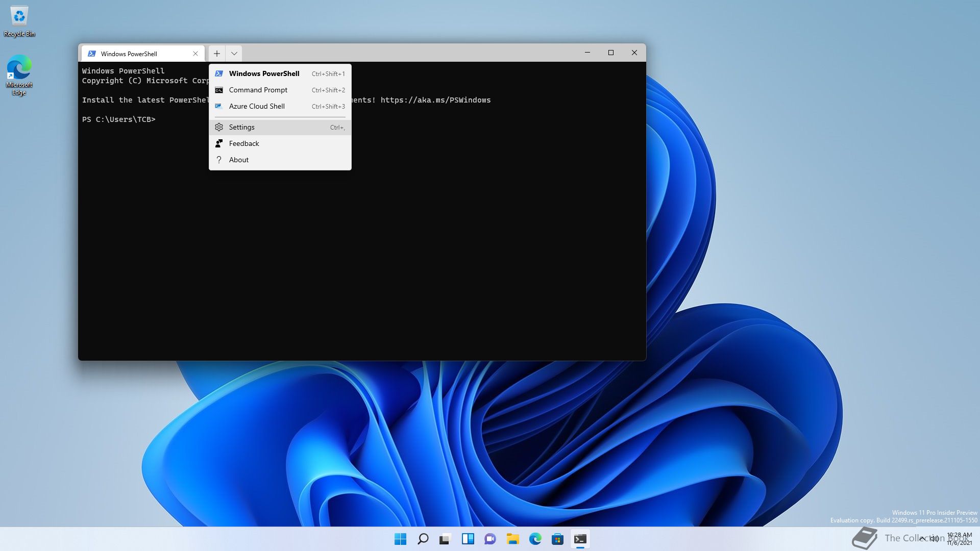Click the About question mark icon
This screenshot has height=551, width=980.
pyautogui.click(x=219, y=160)
